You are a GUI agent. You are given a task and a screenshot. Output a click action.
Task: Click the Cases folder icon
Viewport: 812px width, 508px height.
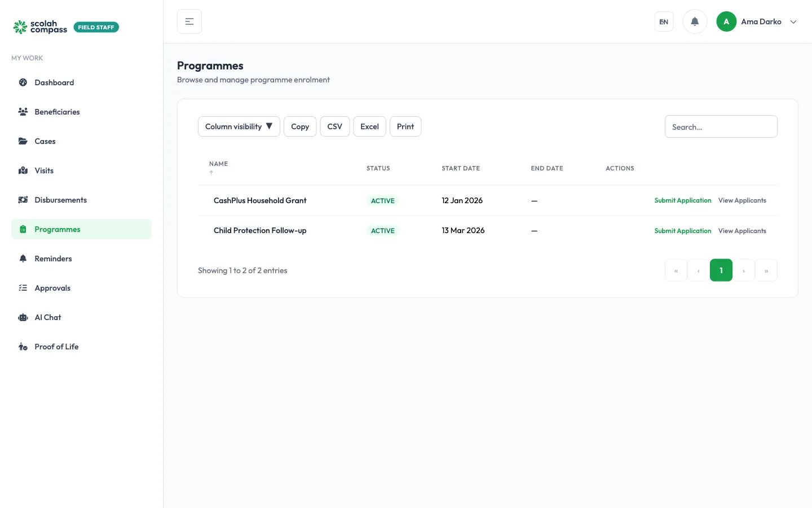23,141
